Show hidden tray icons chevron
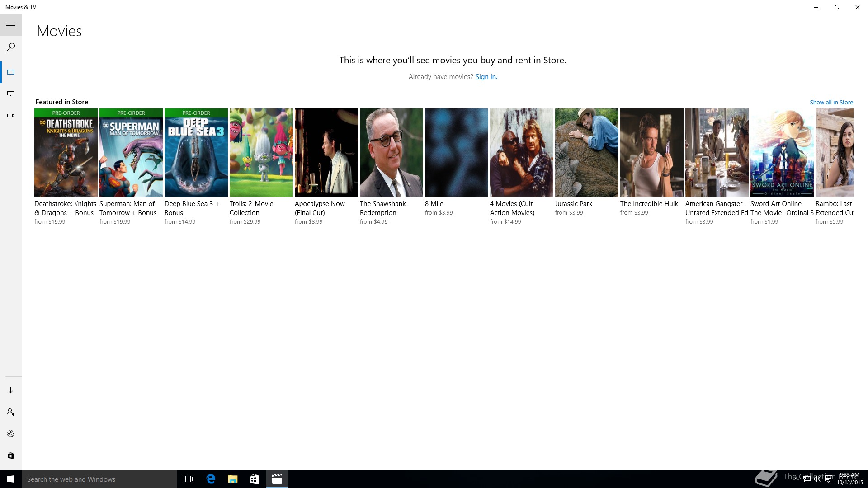 (796, 479)
